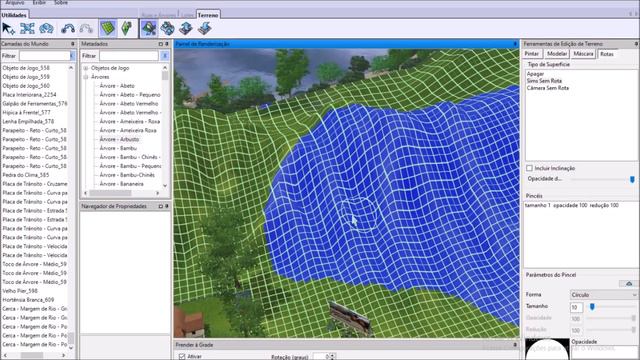This screenshot has width=640, height=360.
Task: Select Velho Píer_598 layer
Action: pos(20,291)
